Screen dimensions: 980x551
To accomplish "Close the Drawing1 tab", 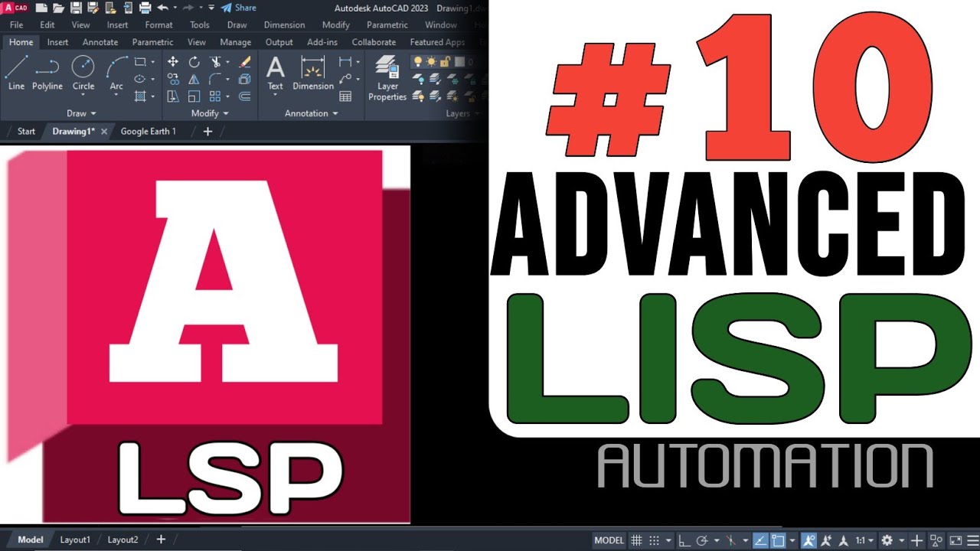I will click(x=105, y=132).
